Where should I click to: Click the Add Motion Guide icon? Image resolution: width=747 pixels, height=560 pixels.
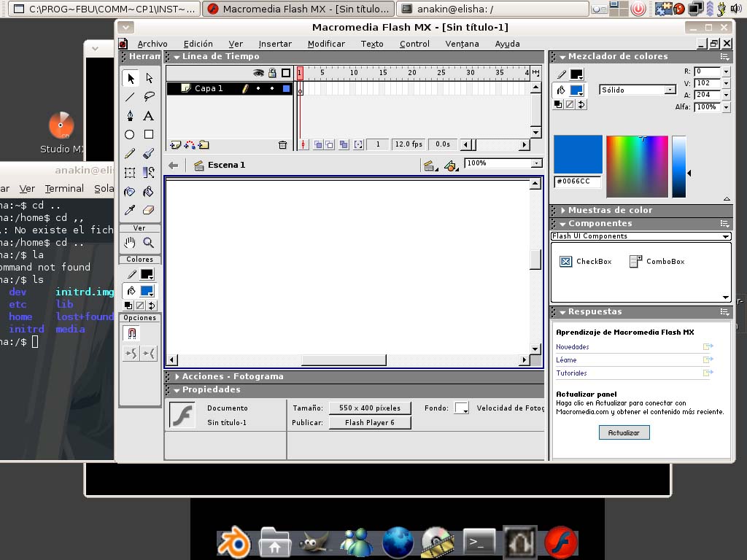(x=190, y=145)
